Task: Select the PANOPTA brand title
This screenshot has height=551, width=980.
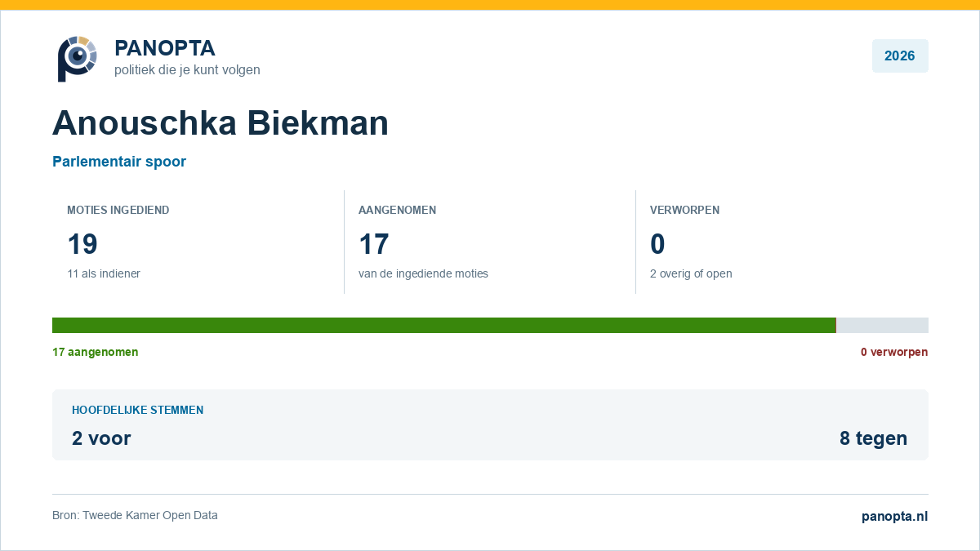Action: point(165,48)
